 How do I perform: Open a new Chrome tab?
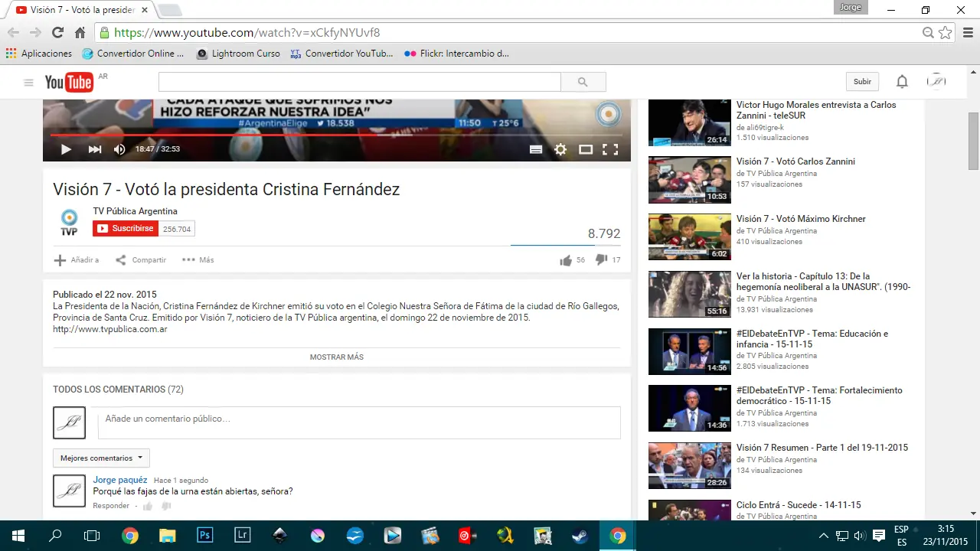(x=169, y=10)
